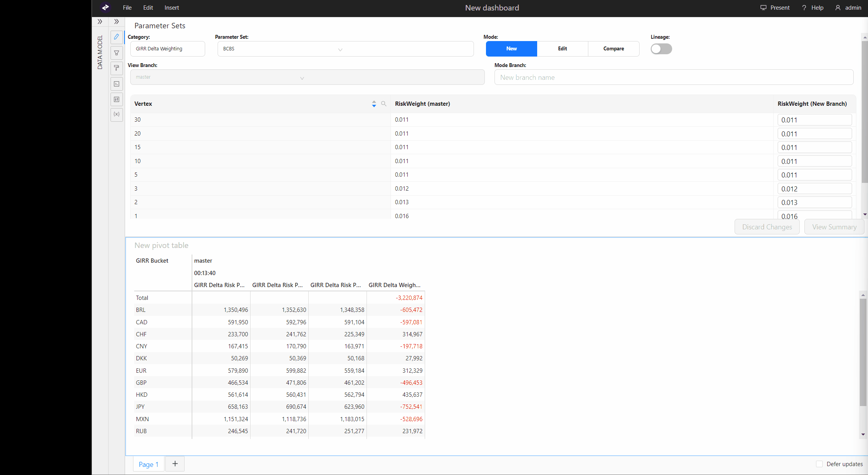Sort the Vertex column with arrows icon
This screenshot has width=868, height=475.
[x=374, y=104]
